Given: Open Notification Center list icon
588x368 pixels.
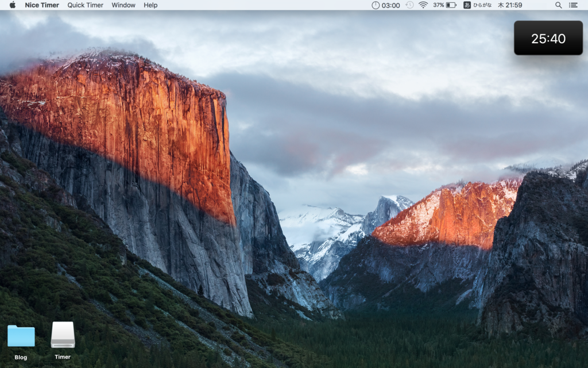Looking at the screenshot, I should [x=573, y=5].
